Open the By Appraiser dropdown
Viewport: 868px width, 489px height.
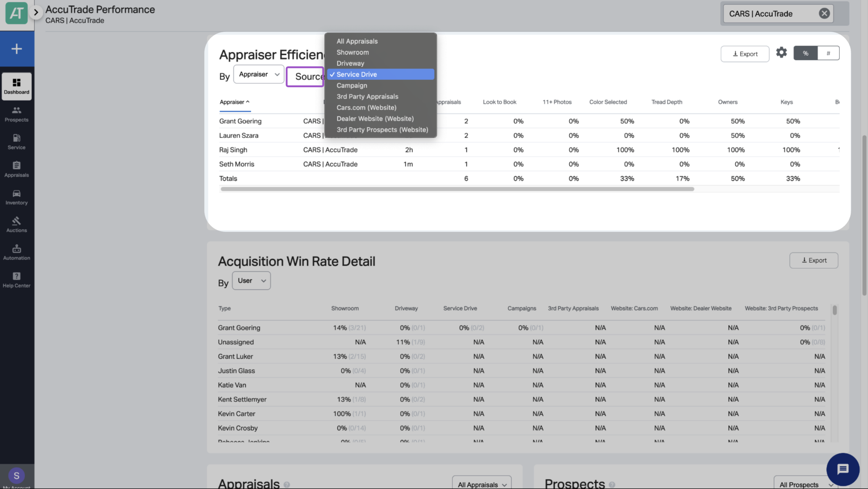click(259, 74)
